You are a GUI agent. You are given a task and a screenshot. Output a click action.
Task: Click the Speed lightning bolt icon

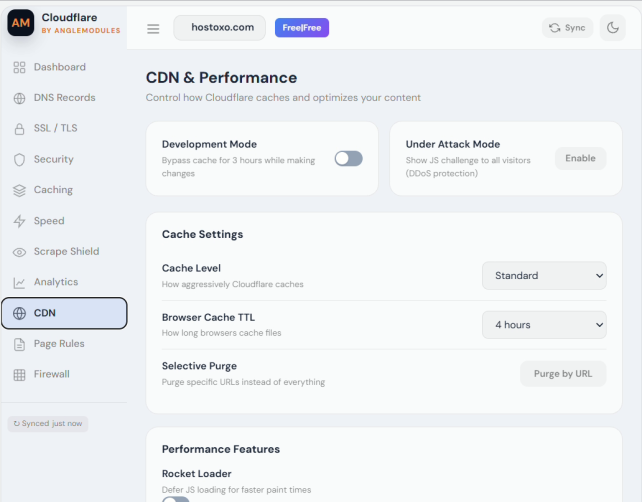click(x=19, y=221)
